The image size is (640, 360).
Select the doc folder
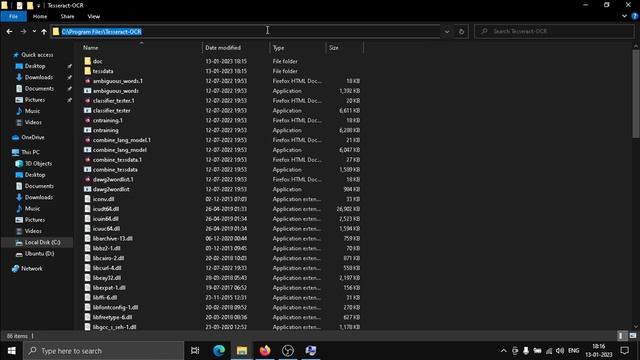point(98,61)
